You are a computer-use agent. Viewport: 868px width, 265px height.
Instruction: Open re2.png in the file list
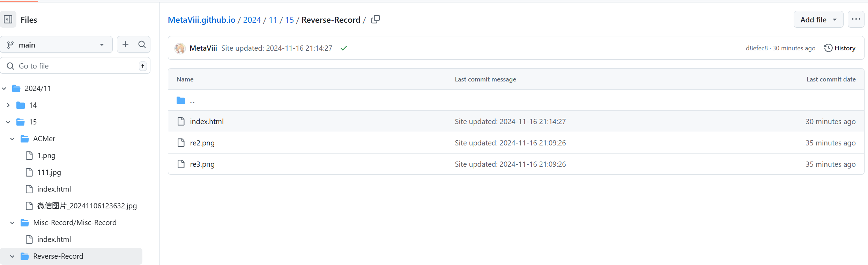pyautogui.click(x=202, y=143)
